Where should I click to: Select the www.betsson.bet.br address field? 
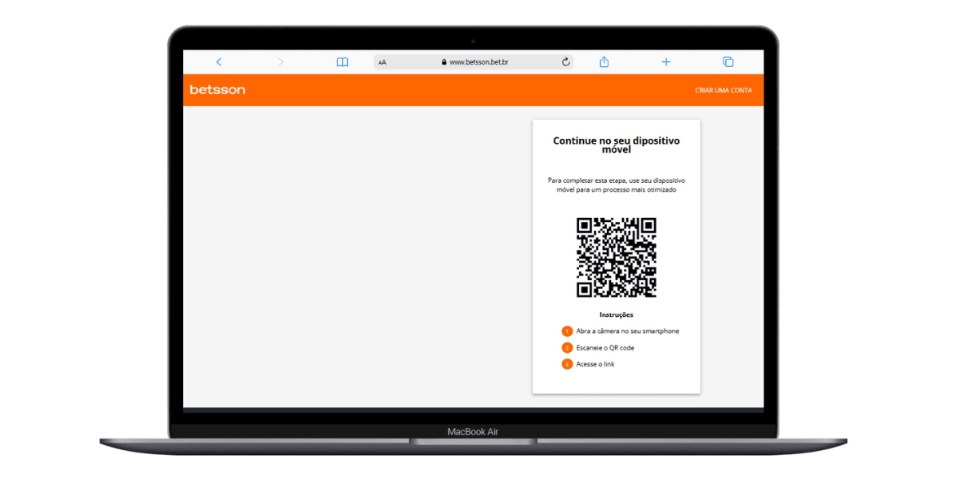(474, 62)
